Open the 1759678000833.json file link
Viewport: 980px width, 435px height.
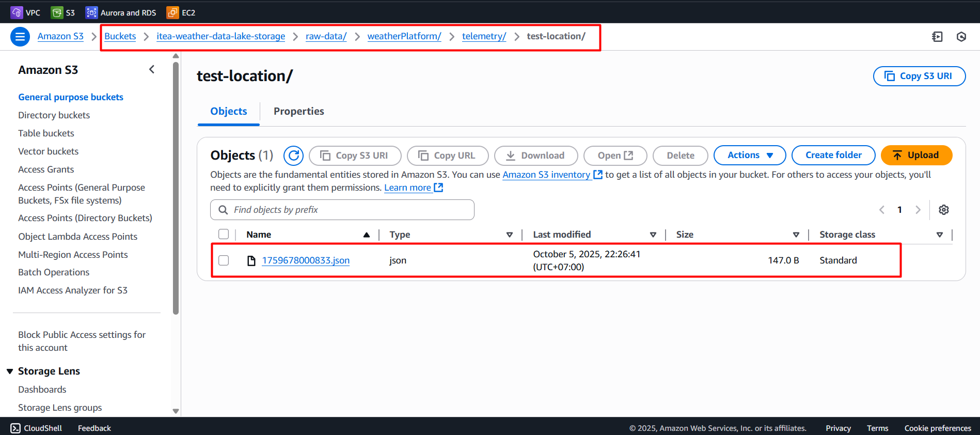click(x=306, y=260)
